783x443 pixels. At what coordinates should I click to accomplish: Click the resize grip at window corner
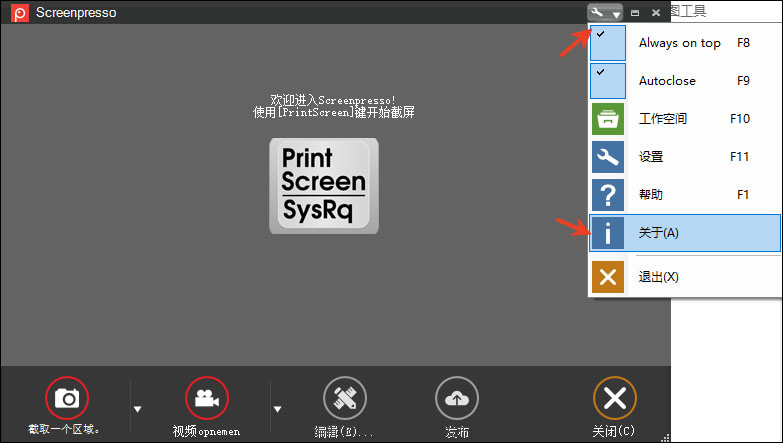[x=665, y=438]
